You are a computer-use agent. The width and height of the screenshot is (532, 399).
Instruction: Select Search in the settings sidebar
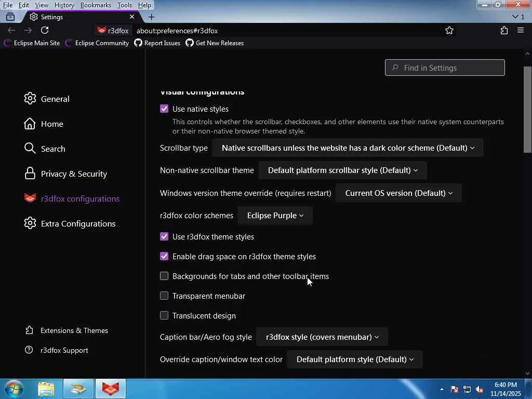click(45, 149)
